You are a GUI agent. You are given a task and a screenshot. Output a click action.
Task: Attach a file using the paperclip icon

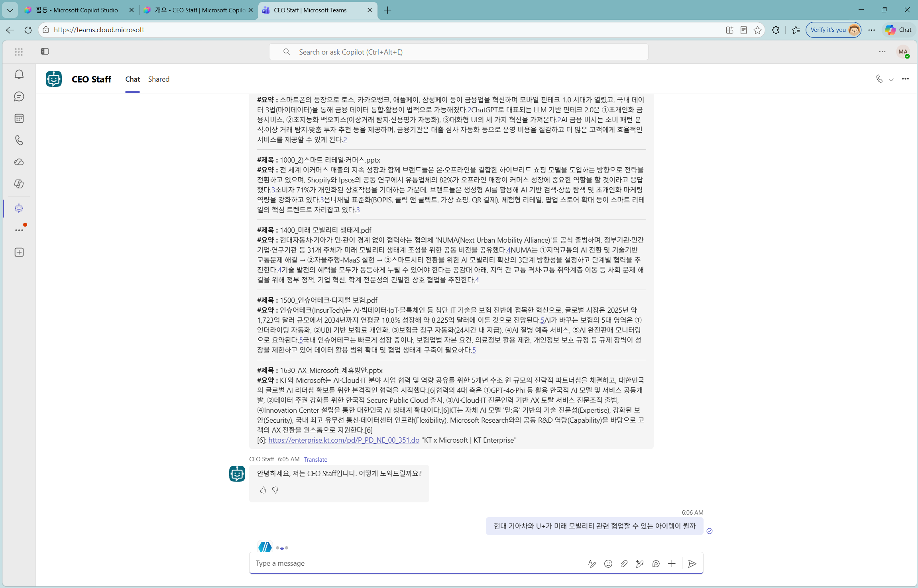pyautogui.click(x=624, y=564)
